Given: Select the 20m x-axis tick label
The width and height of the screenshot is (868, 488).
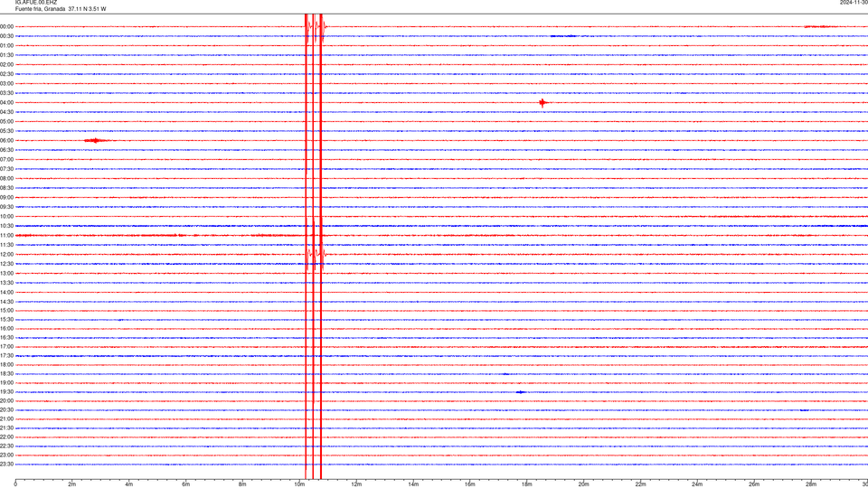Looking at the screenshot, I should point(583,484).
